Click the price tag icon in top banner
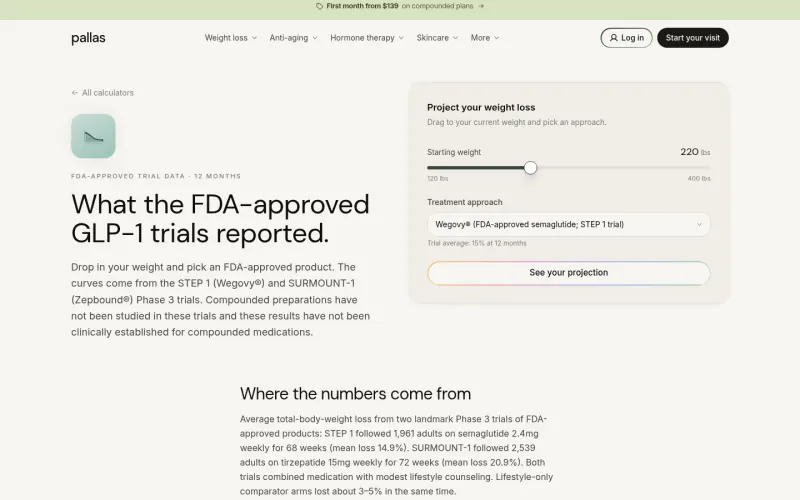This screenshot has width=800, height=500. 319,6
